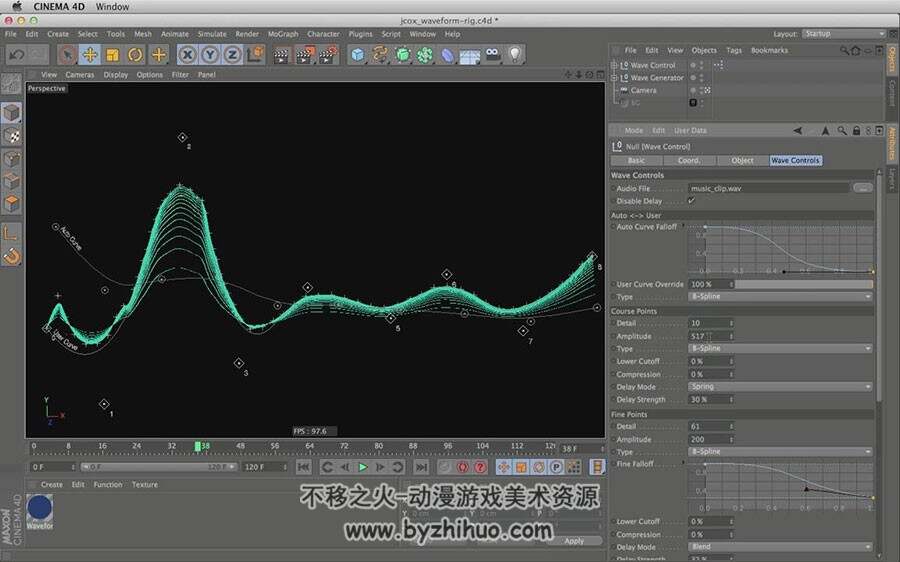Go to start of animation
The height and width of the screenshot is (562, 900).
[x=304, y=467]
